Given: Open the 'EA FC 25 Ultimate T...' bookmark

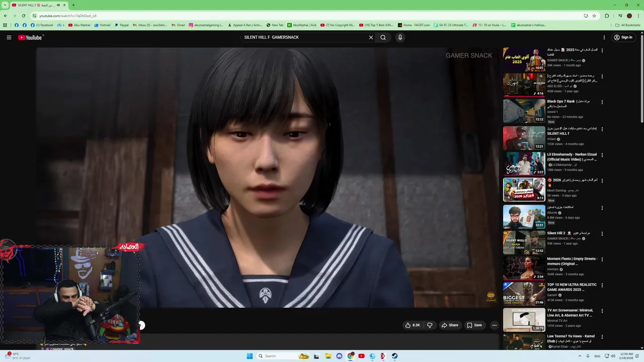Looking at the screenshot, I should pos(451,25).
